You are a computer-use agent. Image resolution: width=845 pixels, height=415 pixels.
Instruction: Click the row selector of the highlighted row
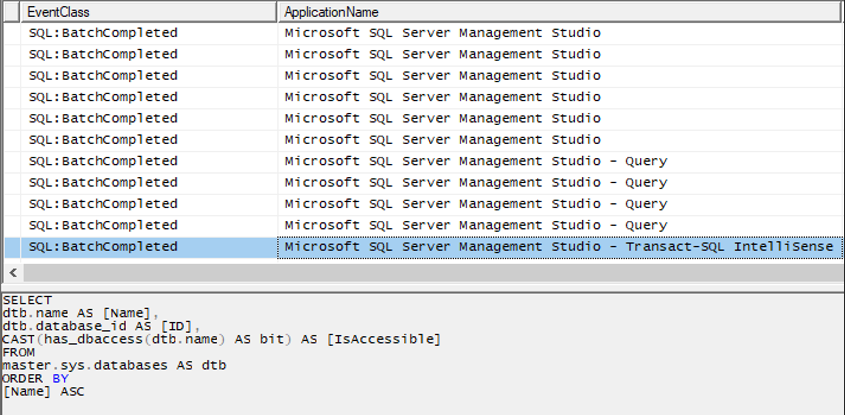tap(11, 247)
